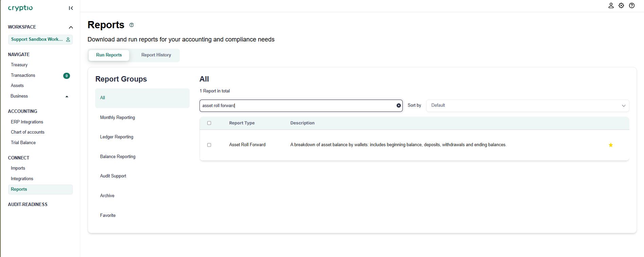The height and width of the screenshot is (257, 644).
Task: Click the help question mark icon in header
Action: coord(632,5)
